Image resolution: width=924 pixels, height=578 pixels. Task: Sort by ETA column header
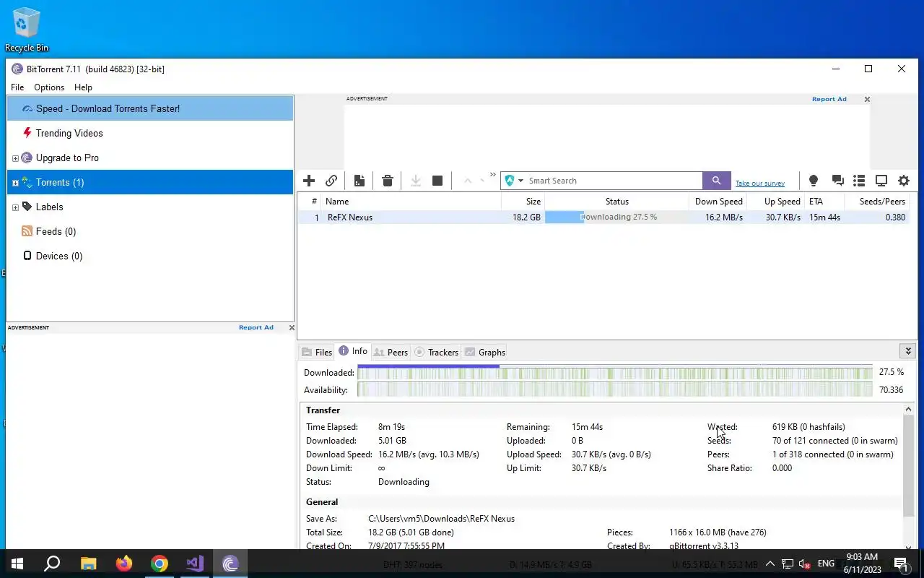pyautogui.click(x=823, y=202)
